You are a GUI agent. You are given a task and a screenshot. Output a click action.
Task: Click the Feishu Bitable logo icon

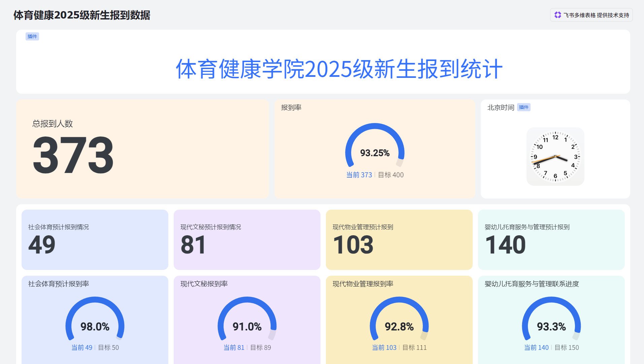pos(557,15)
